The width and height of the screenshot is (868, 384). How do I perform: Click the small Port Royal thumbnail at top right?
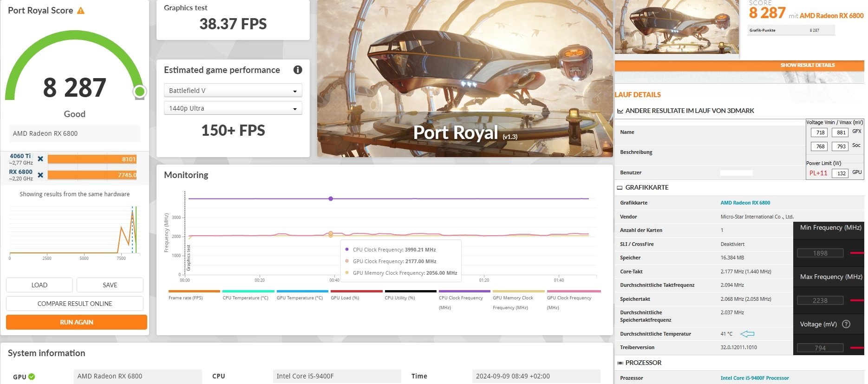click(x=677, y=26)
